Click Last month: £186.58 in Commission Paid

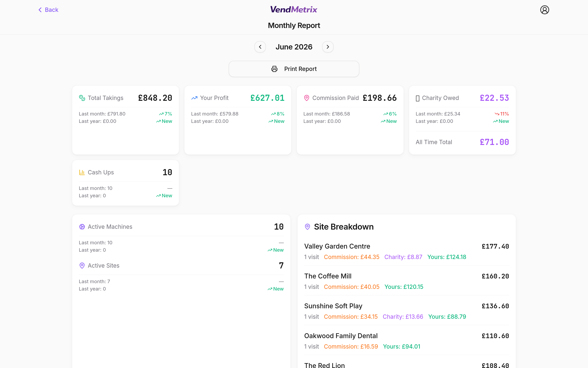(x=326, y=114)
